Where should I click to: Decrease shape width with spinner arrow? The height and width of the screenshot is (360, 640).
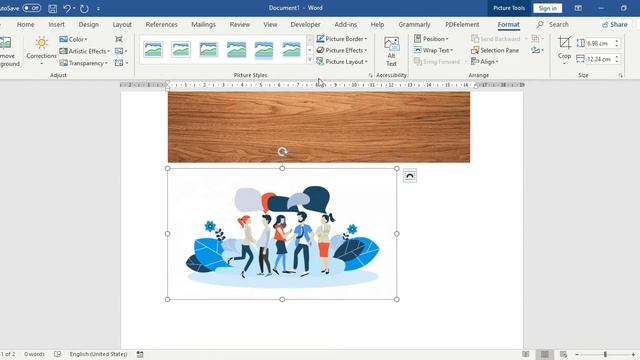[x=617, y=62]
